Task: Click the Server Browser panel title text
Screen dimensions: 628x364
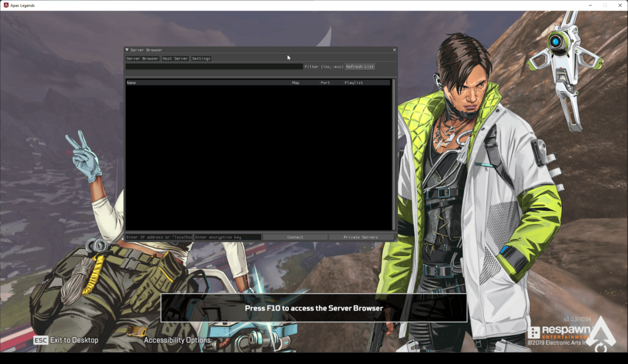Action: [146, 50]
